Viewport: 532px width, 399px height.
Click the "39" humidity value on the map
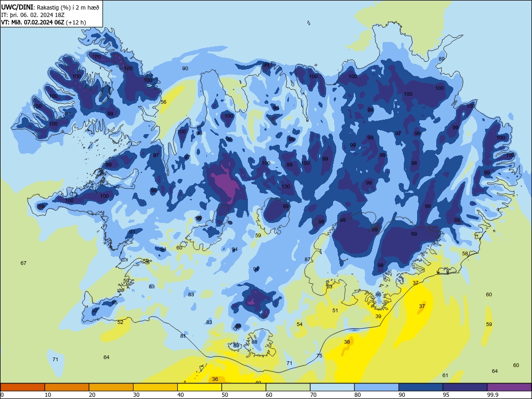pyautogui.click(x=379, y=316)
